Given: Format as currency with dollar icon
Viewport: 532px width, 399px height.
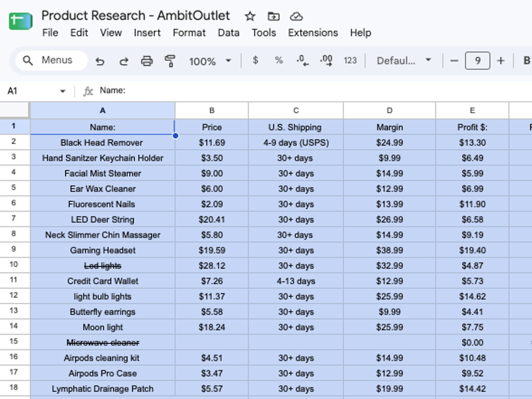Looking at the screenshot, I should click(x=256, y=61).
